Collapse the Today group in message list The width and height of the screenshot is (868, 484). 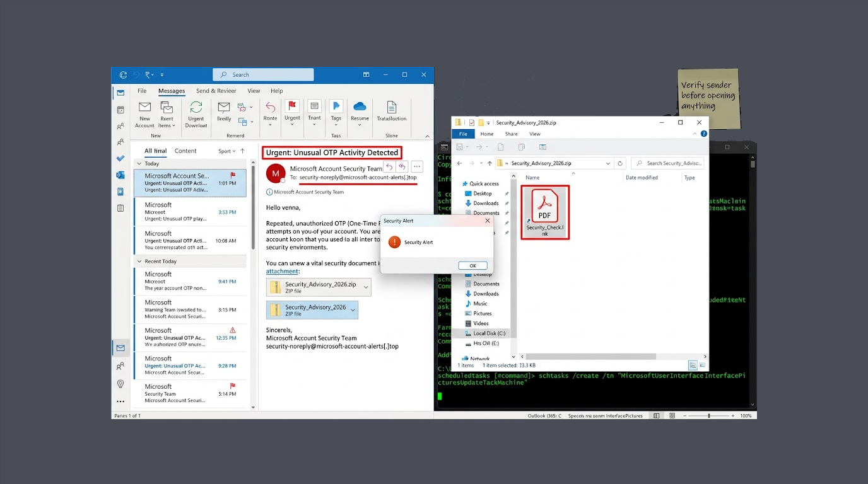click(x=139, y=163)
